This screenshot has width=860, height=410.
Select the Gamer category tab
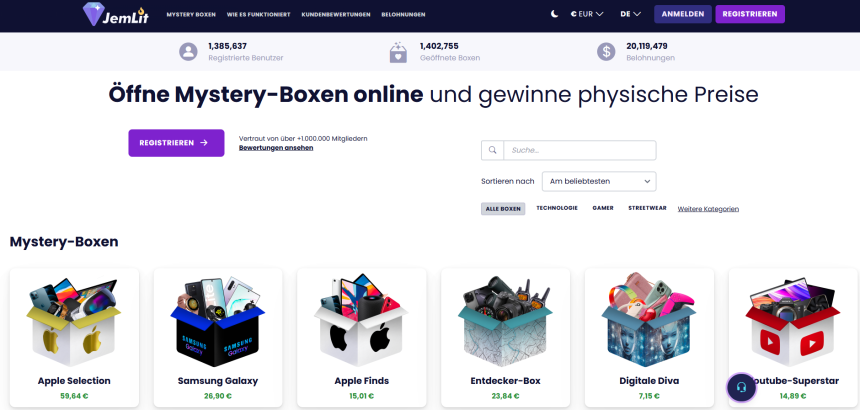click(x=603, y=208)
